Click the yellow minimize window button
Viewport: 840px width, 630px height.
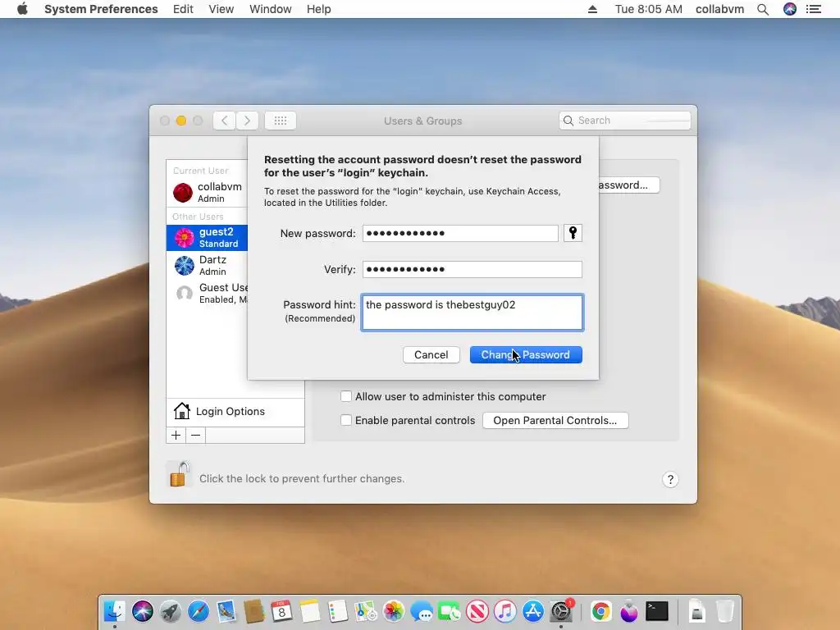pos(181,121)
